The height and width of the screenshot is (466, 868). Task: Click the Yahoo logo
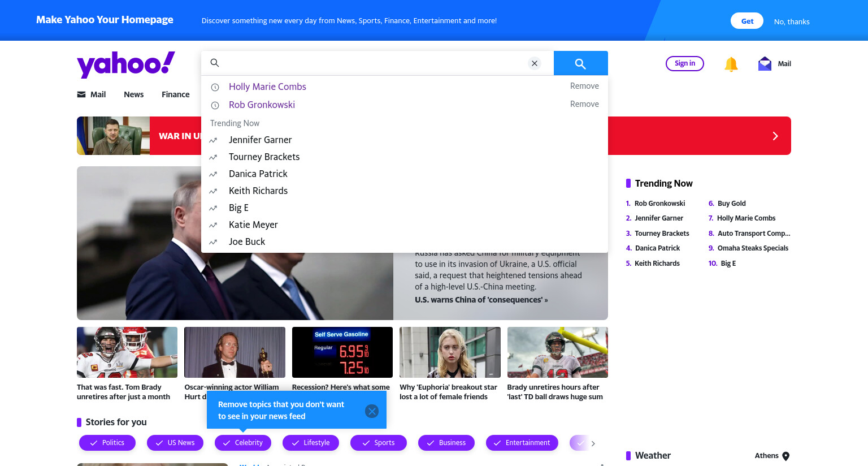pos(126,64)
